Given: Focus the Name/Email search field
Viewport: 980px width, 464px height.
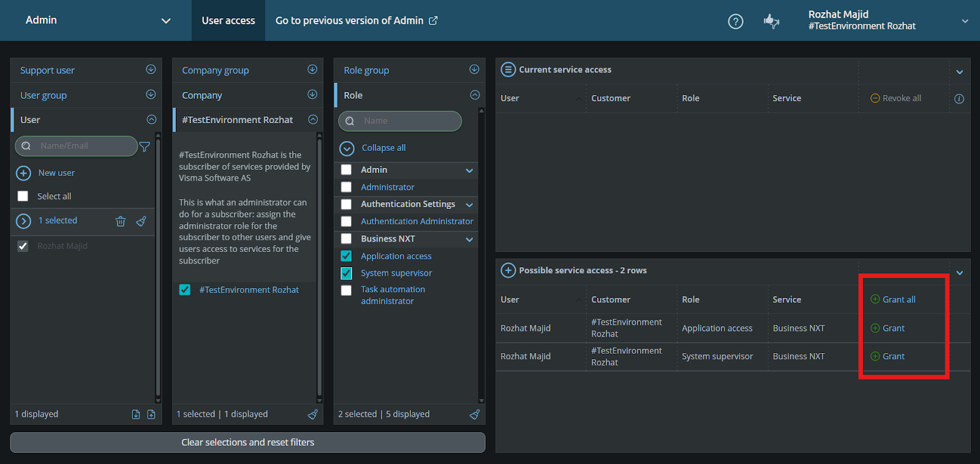Looking at the screenshot, I should point(76,146).
